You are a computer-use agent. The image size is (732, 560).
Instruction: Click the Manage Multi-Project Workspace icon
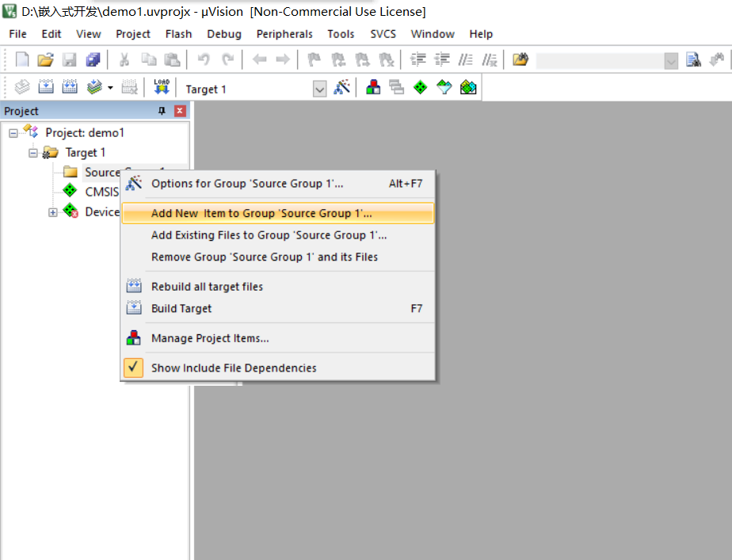pyautogui.click(x=396, y=87)
